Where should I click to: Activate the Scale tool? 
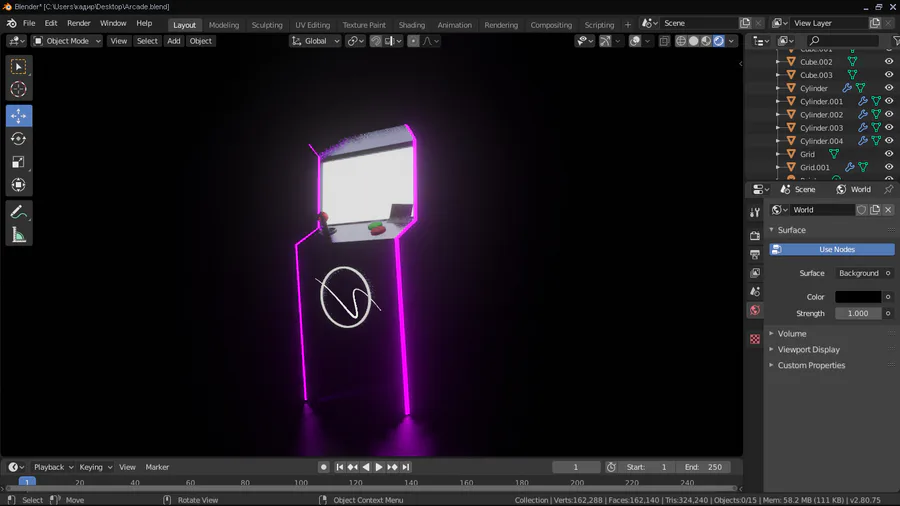[x=18, y=162]
